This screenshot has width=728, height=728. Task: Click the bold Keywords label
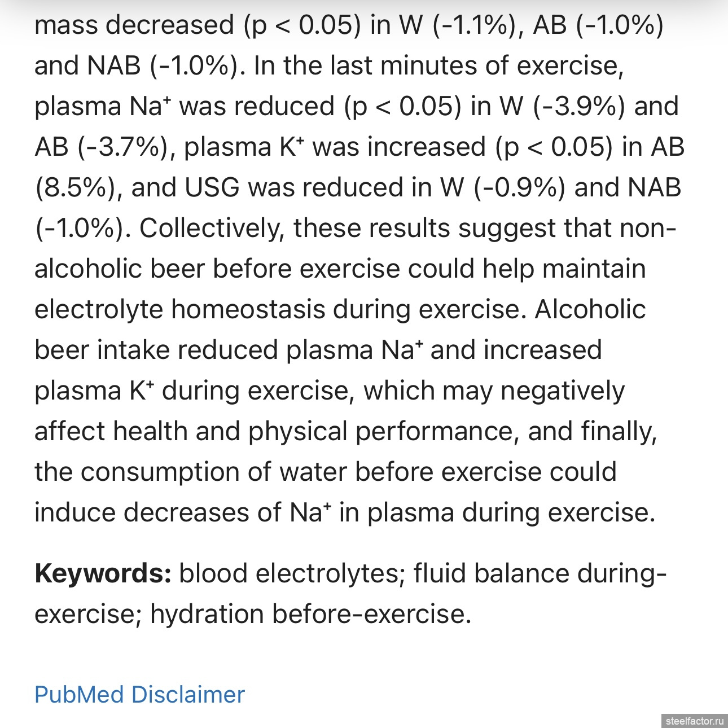point(103,573)
